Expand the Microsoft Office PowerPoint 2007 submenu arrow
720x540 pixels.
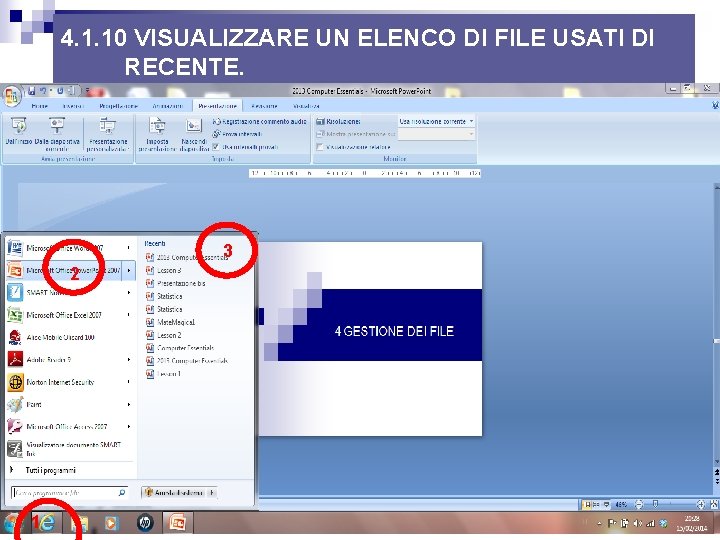pos(129,270)
